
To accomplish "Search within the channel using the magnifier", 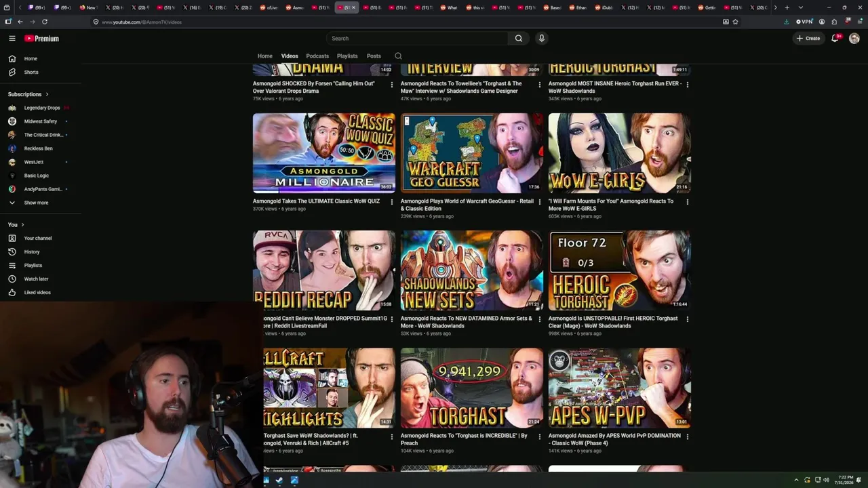I will point(398,56).
